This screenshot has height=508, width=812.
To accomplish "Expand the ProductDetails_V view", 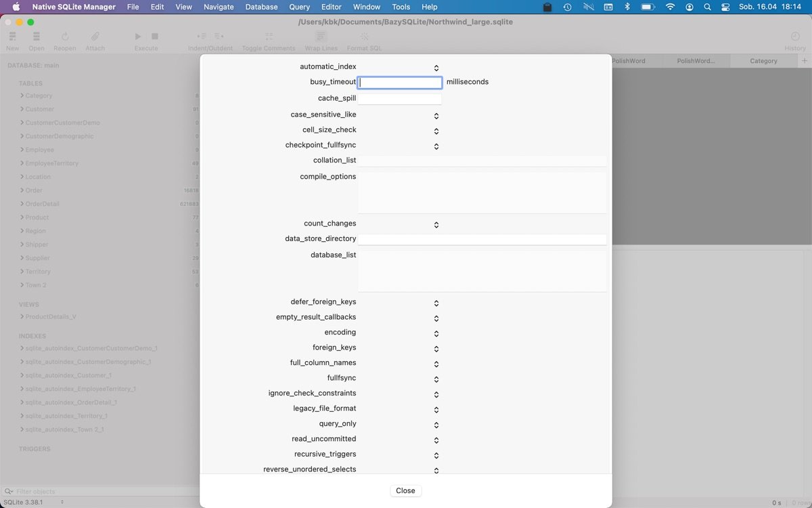I will pos(22,316).
